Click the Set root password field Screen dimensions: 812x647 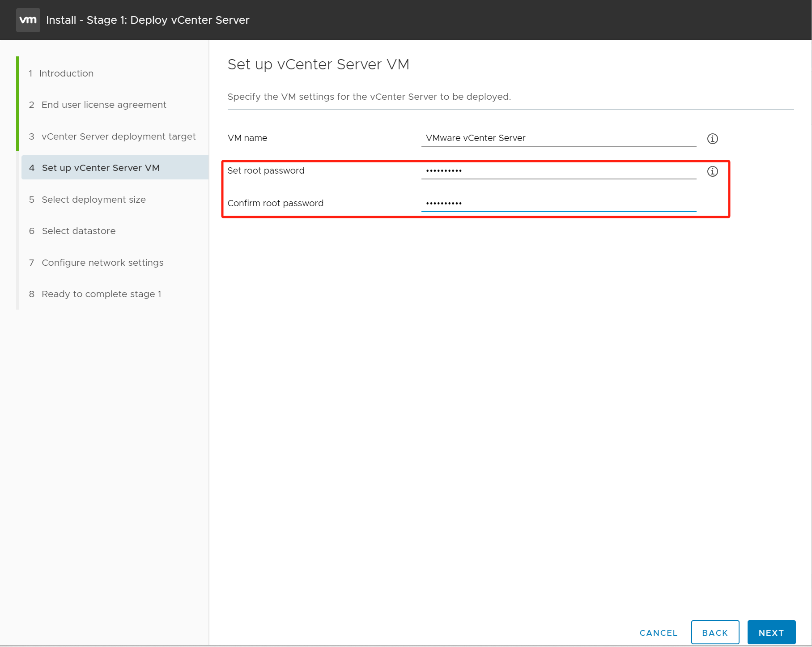point(558,170)
